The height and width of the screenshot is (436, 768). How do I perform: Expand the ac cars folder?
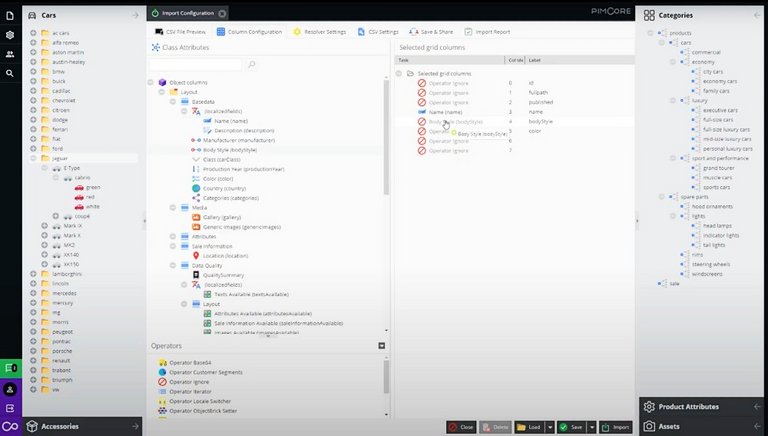pos(33,33)
